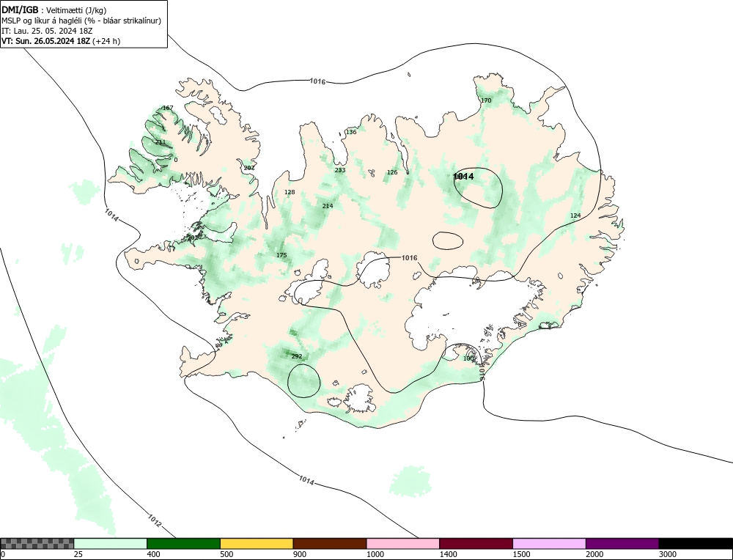Viewport: 733px width, 560px height.
Task: Click the legend tick label 25
Action: click(78, 554)
